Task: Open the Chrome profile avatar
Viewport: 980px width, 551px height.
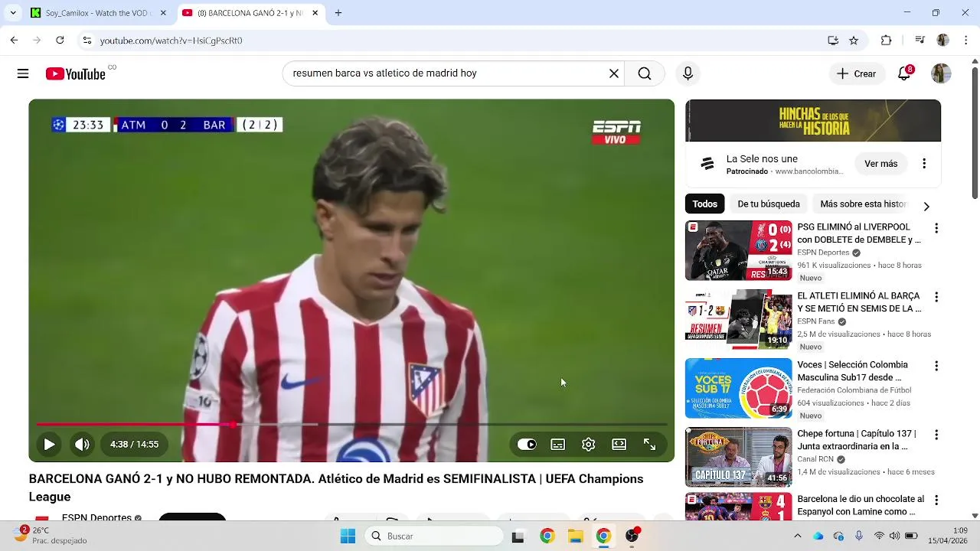Action: tap(942, 41)
